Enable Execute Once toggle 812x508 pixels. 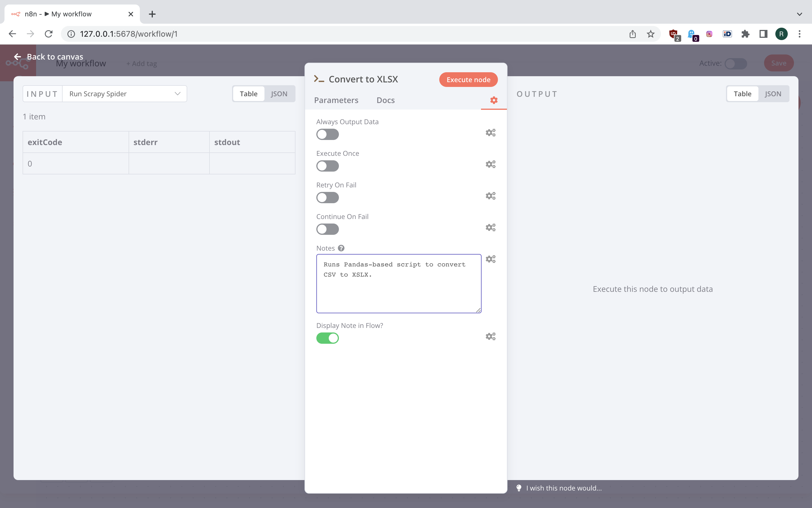(x=328, y=166)
